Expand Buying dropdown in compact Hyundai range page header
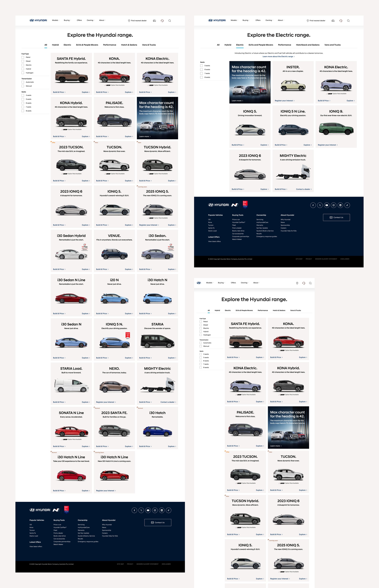The width and height of the screenshot is (379, 588). [x=221, y=283]
